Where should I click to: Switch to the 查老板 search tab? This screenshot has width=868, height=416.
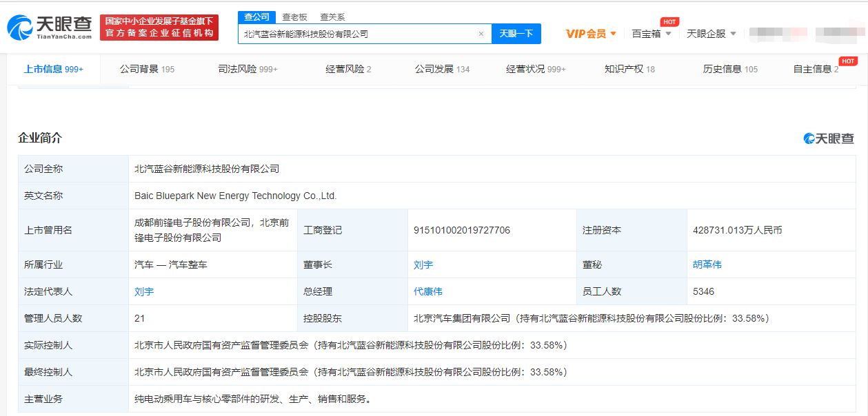pyautogui.click(x=294, y=17)
